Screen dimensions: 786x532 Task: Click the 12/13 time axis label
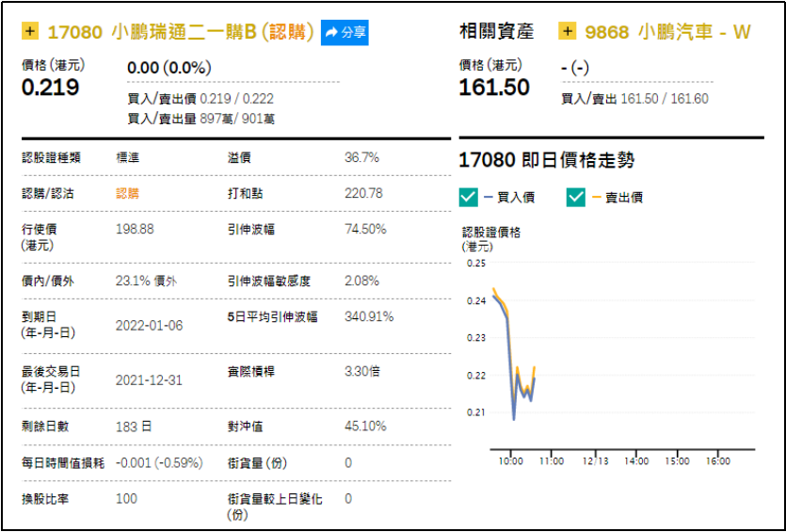pos(595,460)
